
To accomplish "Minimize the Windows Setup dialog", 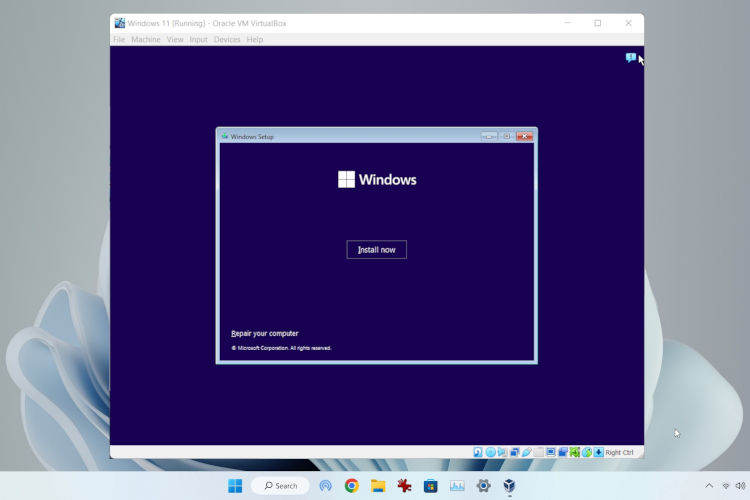I will coord(489,136).
